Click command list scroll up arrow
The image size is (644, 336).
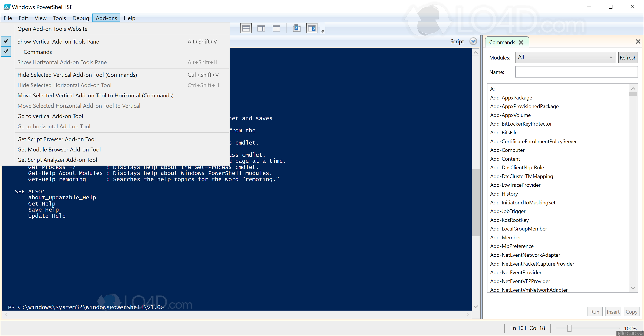633,88
